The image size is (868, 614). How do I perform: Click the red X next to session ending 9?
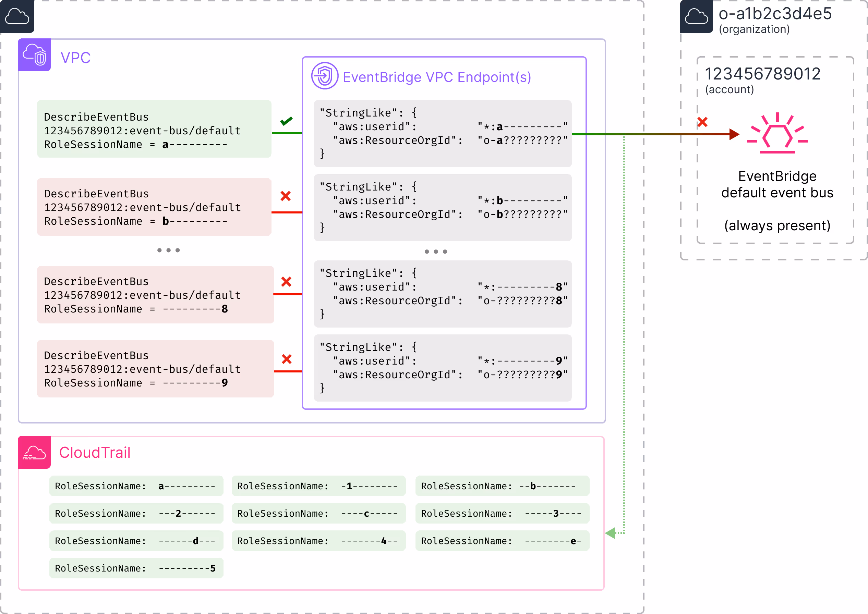[287, 359]
